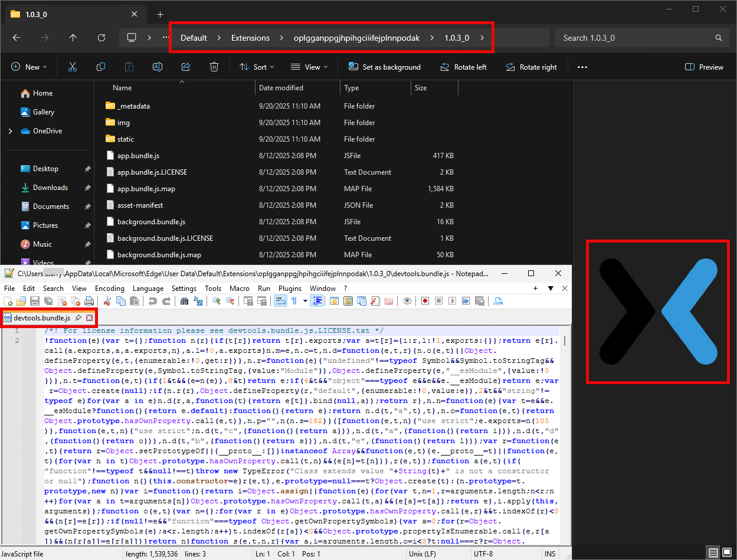Switch to large thumbnails view in Explorer
The height and width of the screenshot is (560, 737).
click(x=728, y=552)
